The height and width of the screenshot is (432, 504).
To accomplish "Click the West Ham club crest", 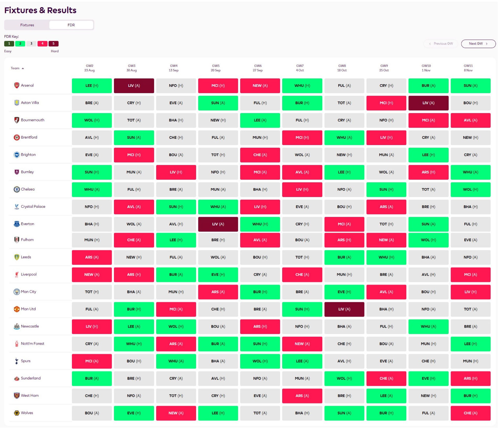I will point(16,395).
